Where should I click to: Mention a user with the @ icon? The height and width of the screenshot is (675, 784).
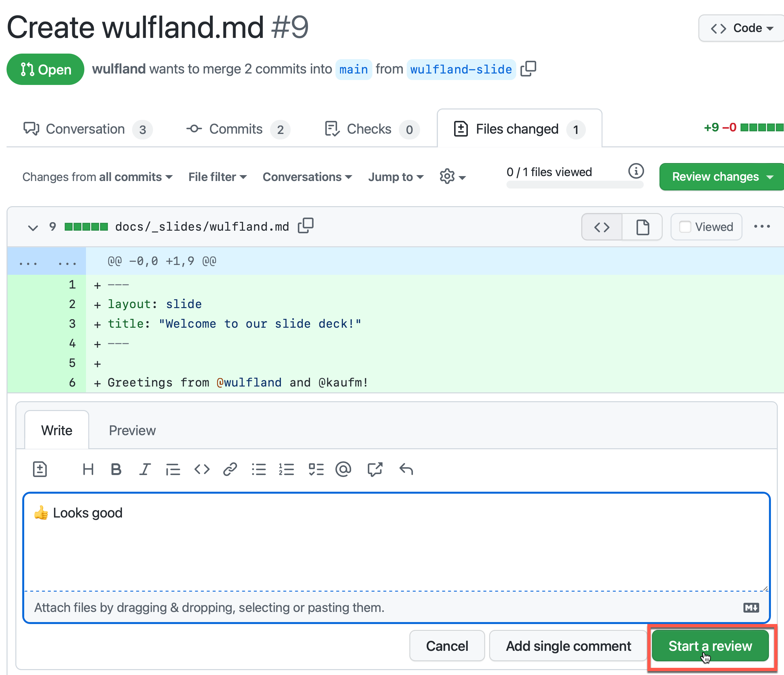(x=343, y=469)
